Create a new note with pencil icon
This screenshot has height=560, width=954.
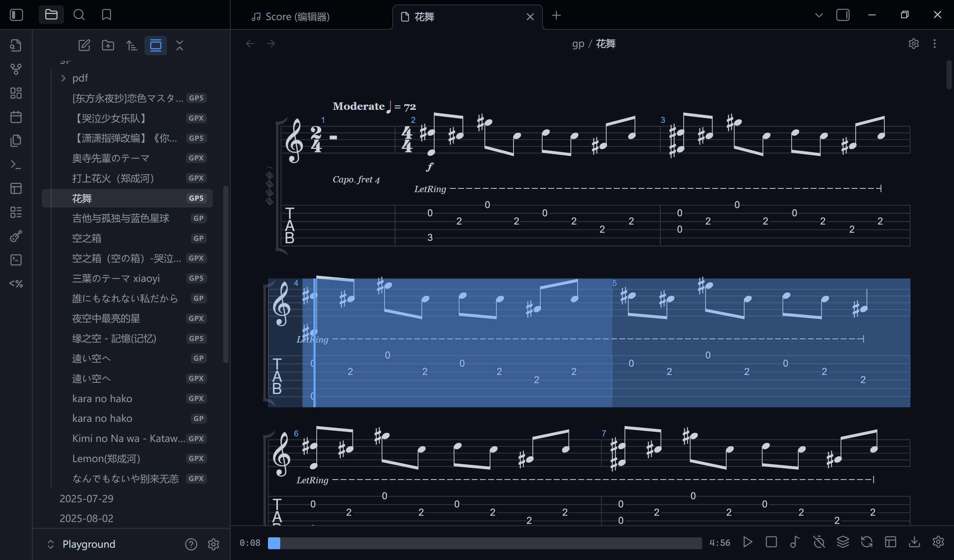[x=84, y=46]
